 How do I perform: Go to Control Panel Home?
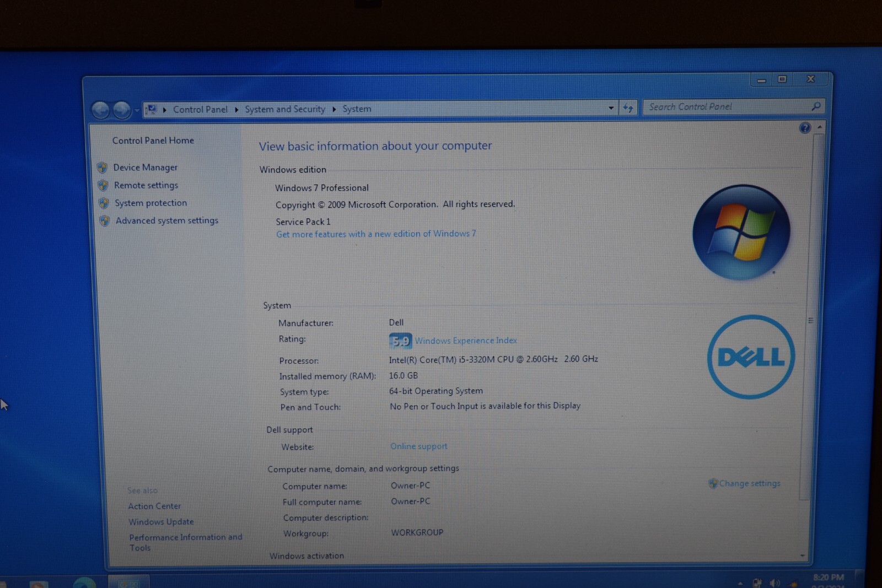(153, 141)
